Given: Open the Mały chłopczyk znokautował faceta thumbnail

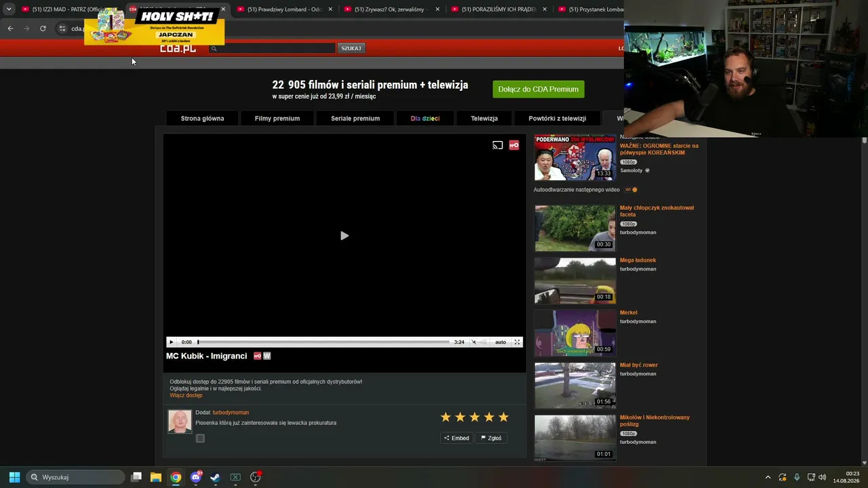Looking at the screenshot, I should click(575, 228).
